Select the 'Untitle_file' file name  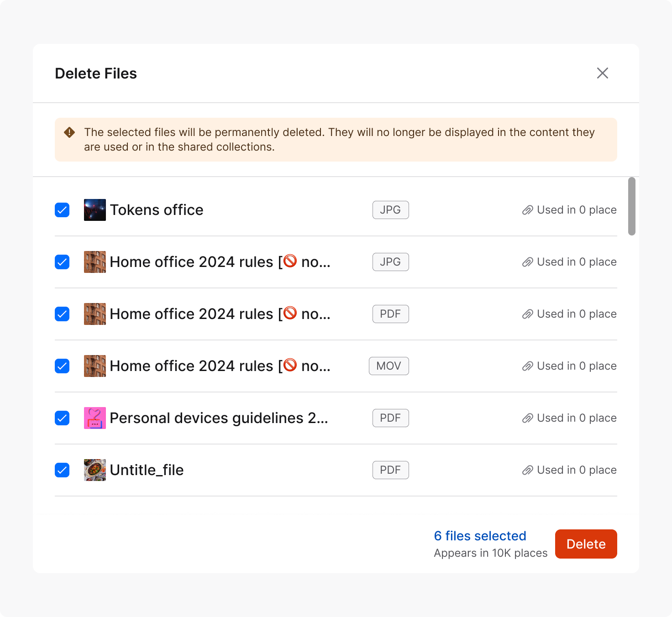(147, 470)
